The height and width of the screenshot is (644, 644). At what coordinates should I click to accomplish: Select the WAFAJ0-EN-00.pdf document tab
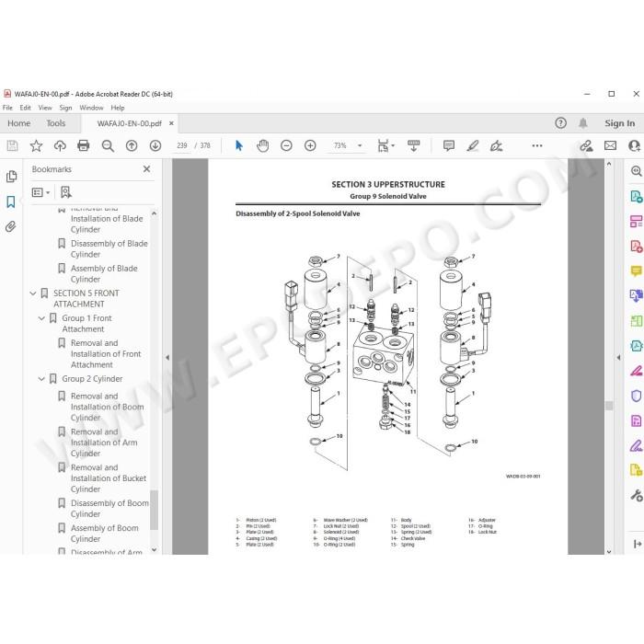[x=130, y=123]
